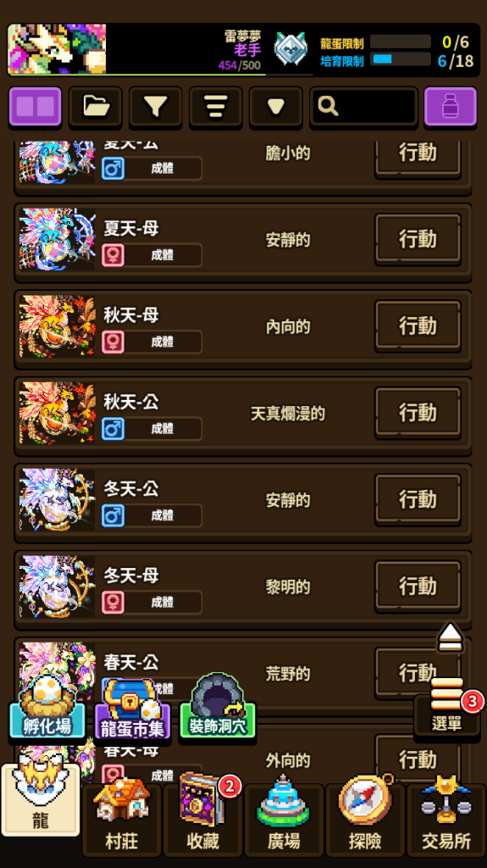This screenshot has height=868, width=487.
Task: Open the 裝飾洞穴 cave icon
Action: pyautogui.click(x=218, y=706)
